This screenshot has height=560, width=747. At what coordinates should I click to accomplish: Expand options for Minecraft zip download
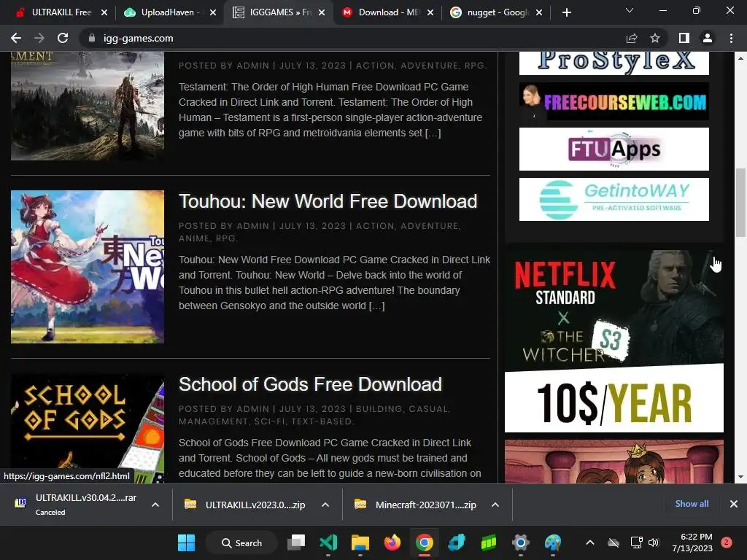pos(495,505)
